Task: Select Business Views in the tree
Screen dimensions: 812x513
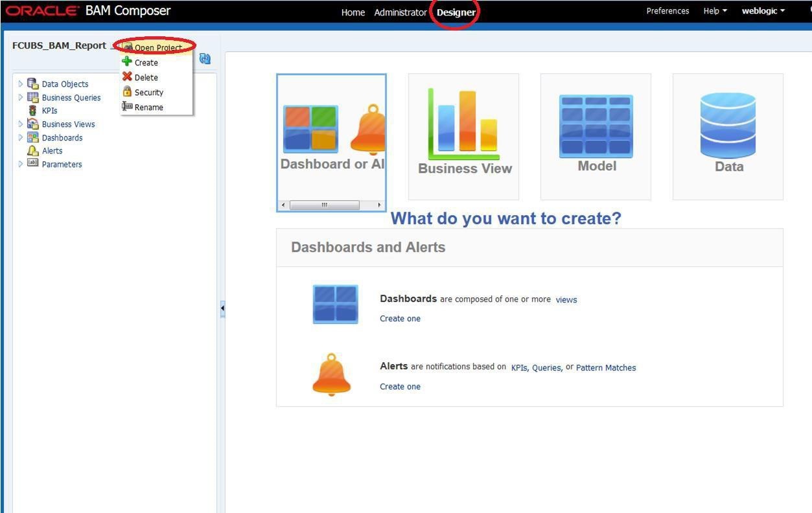Action: (x=68, y=124)
